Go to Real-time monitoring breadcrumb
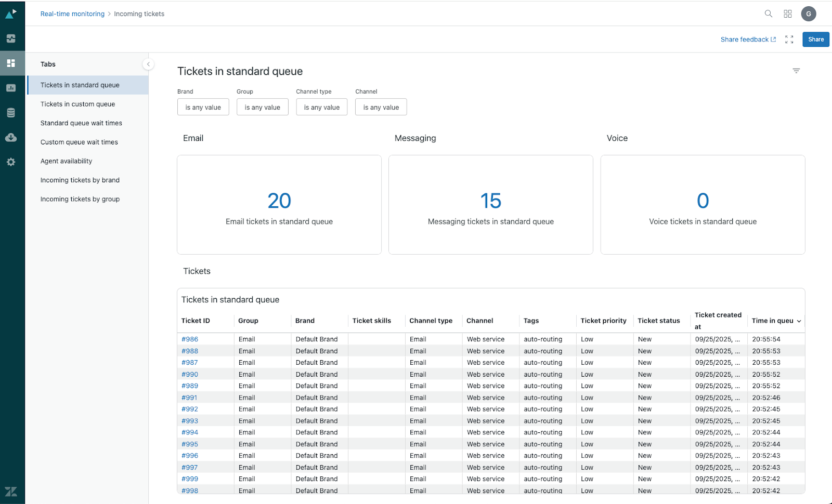The image size is (832, 504). click(72, 14)
